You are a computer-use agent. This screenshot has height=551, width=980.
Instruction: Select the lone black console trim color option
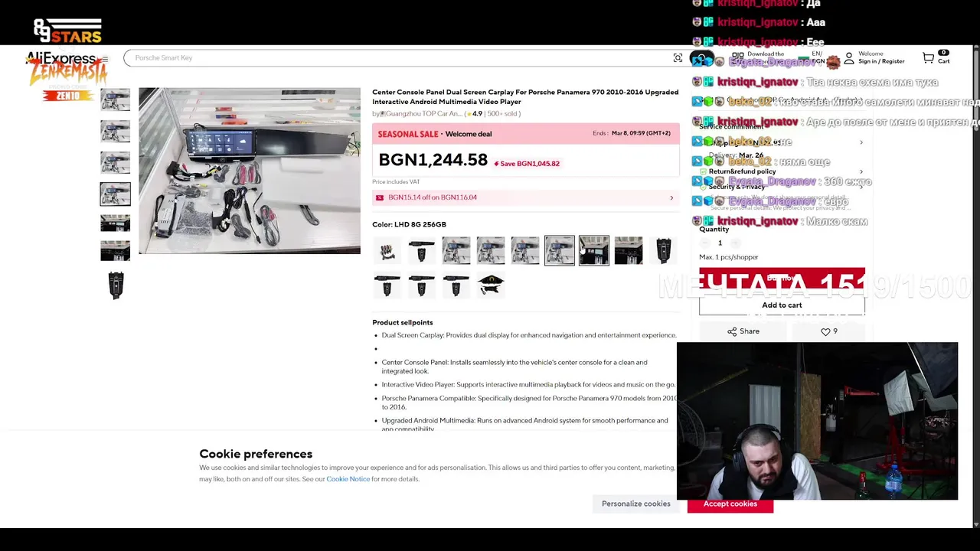point(663,251)
